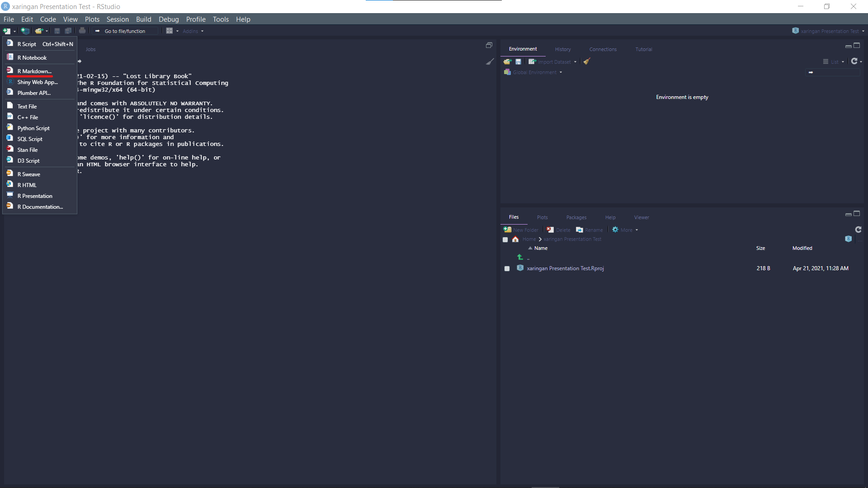
Task: Click the xaringan Presentation Test breadcrumb link
Action: coord(572,239)
